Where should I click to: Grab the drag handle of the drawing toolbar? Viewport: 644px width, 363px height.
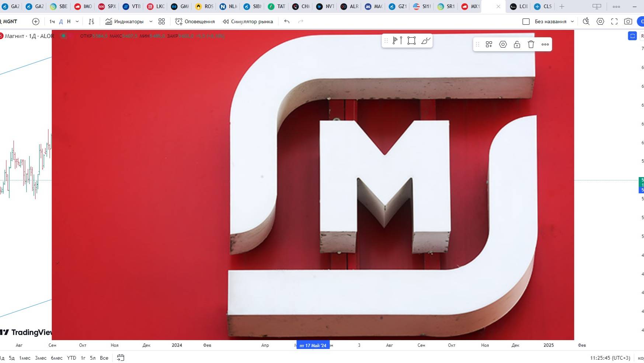click(477, 44)
